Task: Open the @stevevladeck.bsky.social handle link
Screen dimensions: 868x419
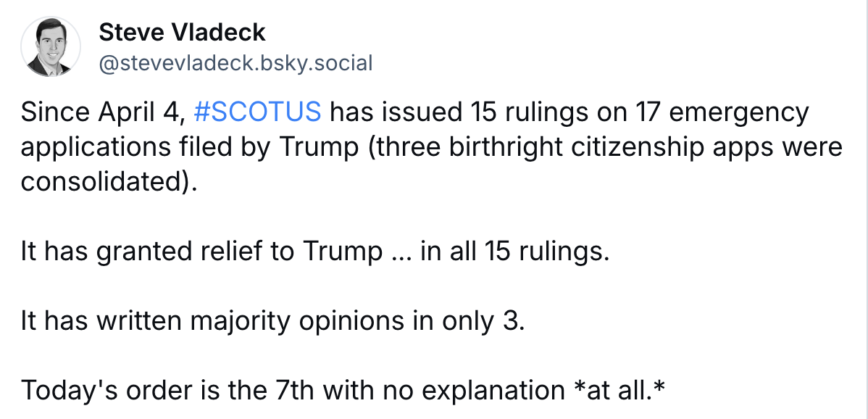Action: [235, 63]
